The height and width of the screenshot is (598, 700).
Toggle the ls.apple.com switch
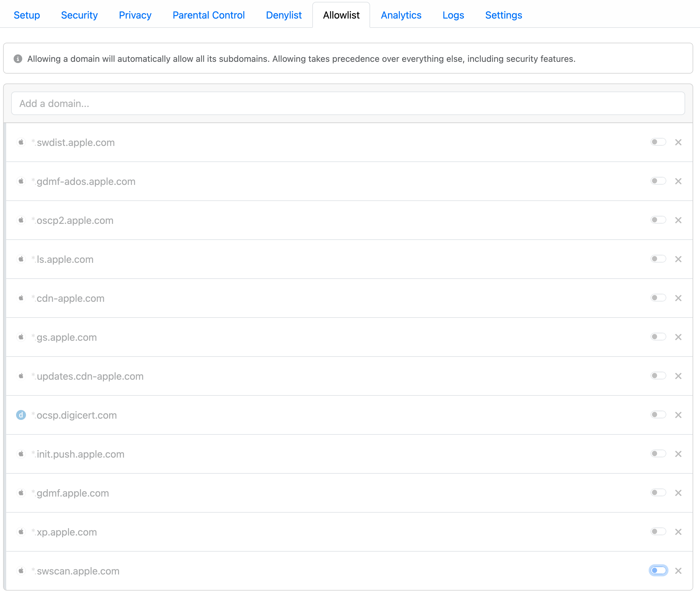[x=658, y=259]
